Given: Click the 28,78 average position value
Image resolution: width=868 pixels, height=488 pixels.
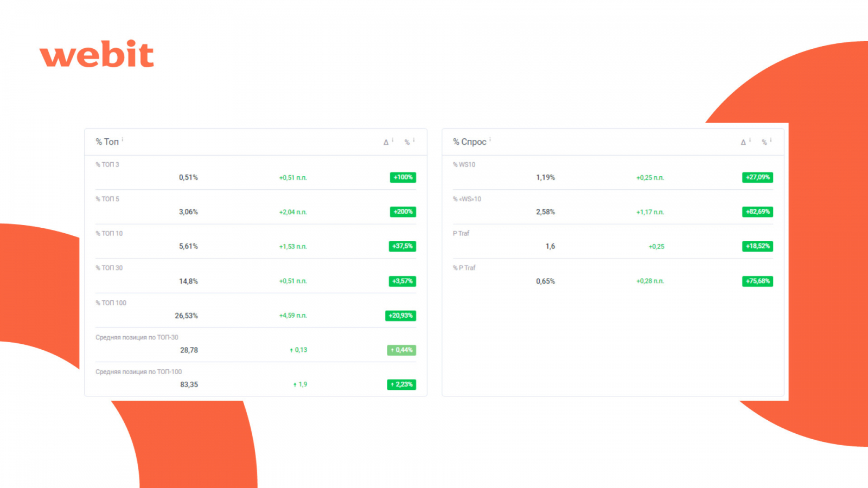Looking at the screenshot, I should [189, 350].
